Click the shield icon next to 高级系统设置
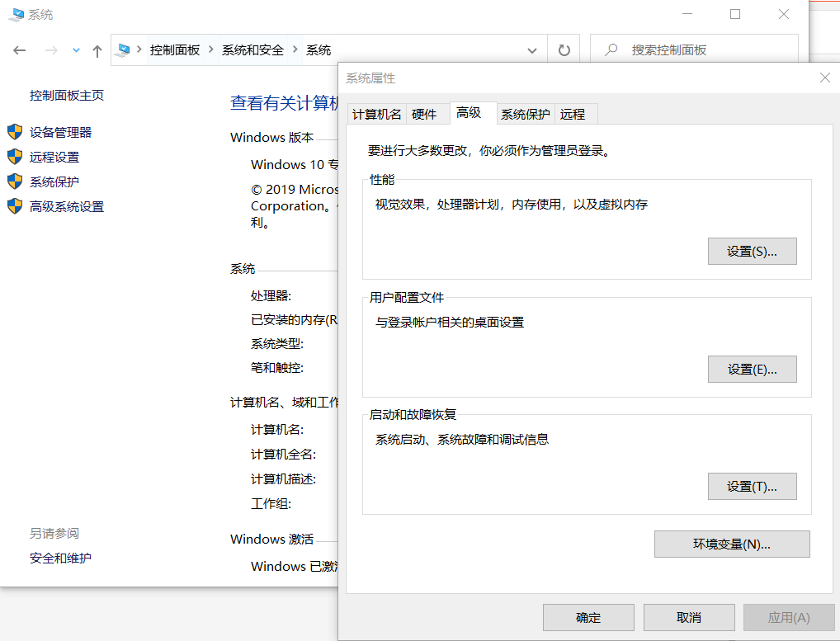This screenshot has width=840, height=641. [x=15, y=205]
